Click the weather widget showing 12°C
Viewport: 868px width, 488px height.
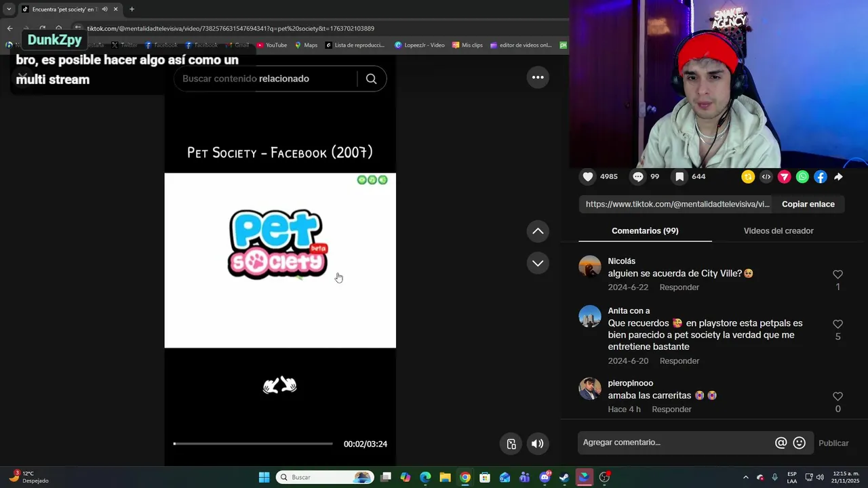[27, 477]
